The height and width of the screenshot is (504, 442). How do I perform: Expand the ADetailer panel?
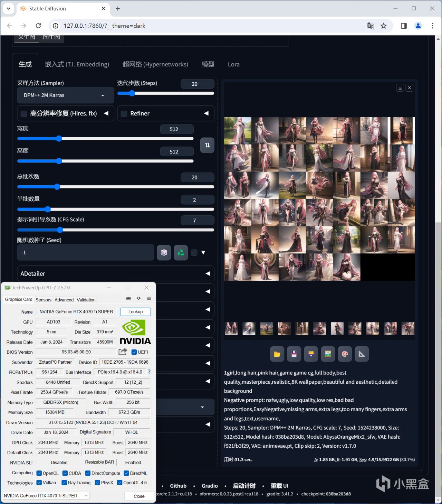click(x=116, y=274)
